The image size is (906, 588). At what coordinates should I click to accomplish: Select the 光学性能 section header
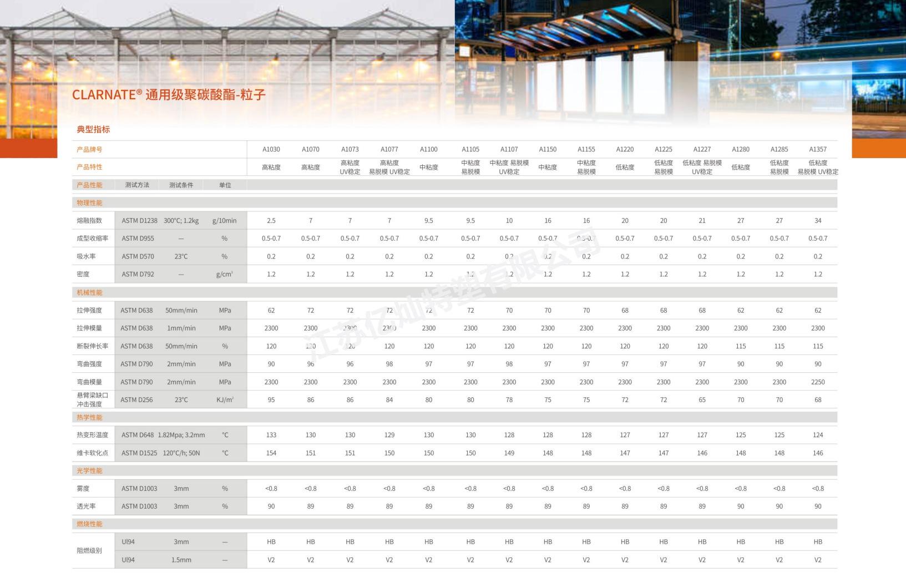[89, 470]
